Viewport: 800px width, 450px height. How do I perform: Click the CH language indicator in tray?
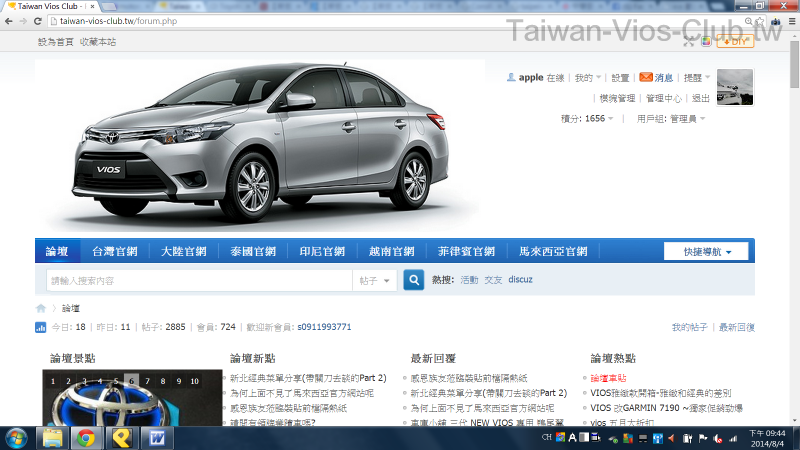click(x=546, y=437)
